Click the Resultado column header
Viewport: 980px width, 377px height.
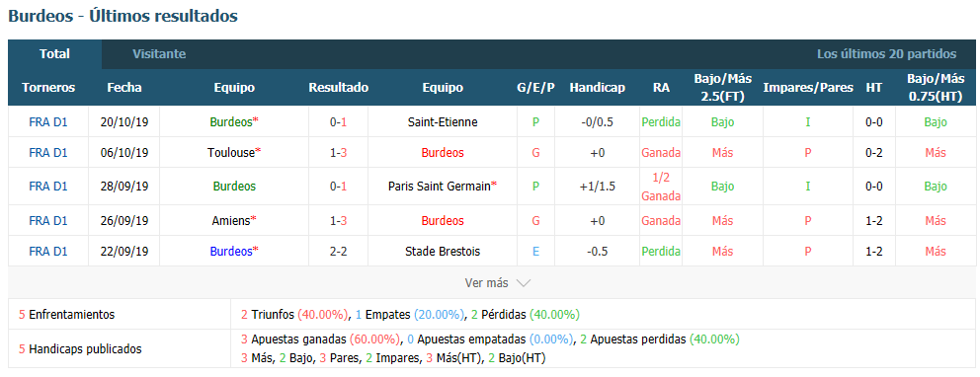click(x=338, y=88)
